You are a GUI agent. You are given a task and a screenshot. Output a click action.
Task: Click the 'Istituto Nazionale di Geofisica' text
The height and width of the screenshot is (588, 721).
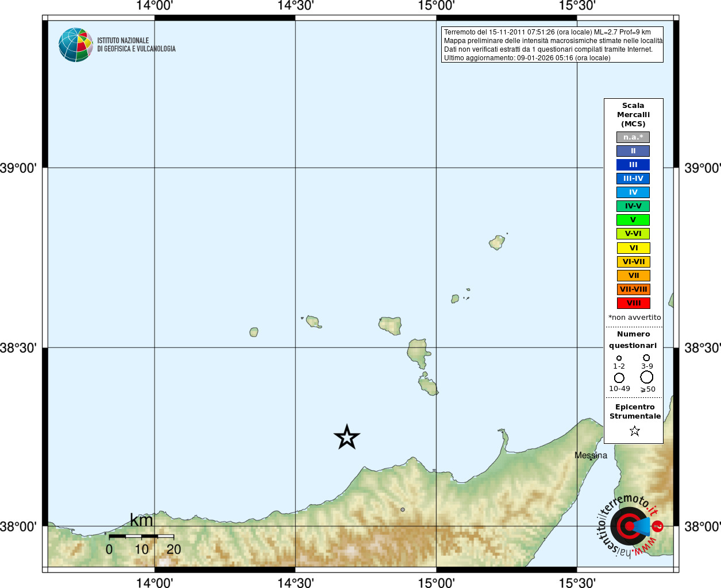tap(136, 45)
